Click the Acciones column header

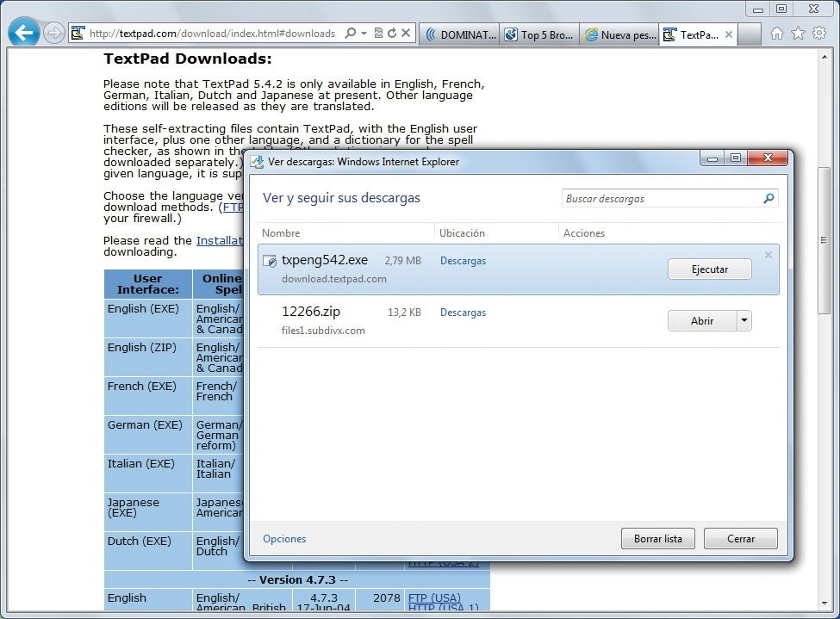(x=584, y=233)
